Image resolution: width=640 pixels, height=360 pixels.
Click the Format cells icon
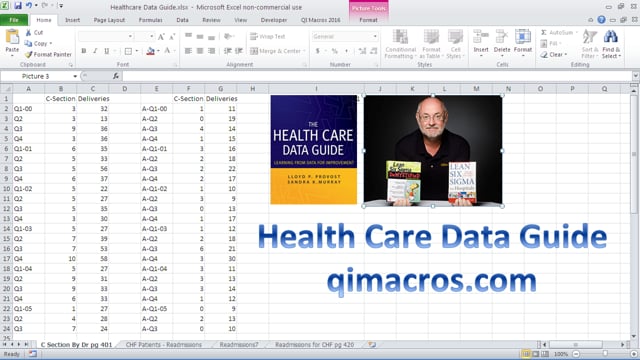pyautogui.click(x=523, y=37)
